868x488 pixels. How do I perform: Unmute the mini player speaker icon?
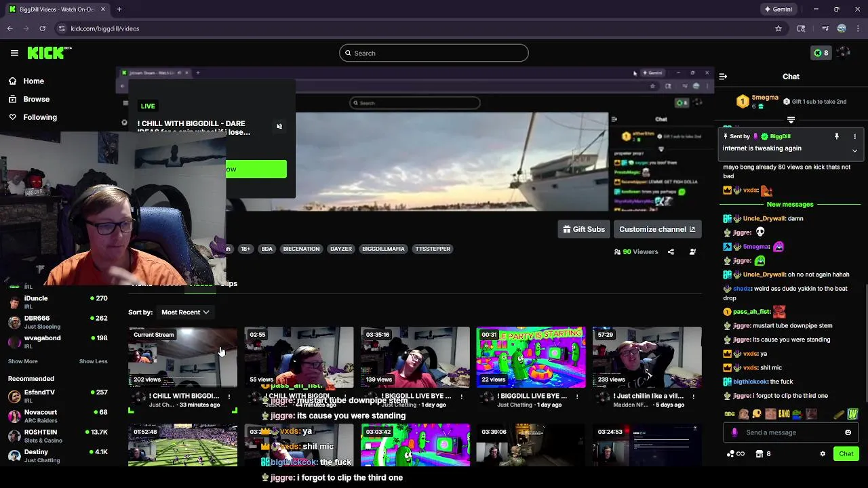coord(279,127)
